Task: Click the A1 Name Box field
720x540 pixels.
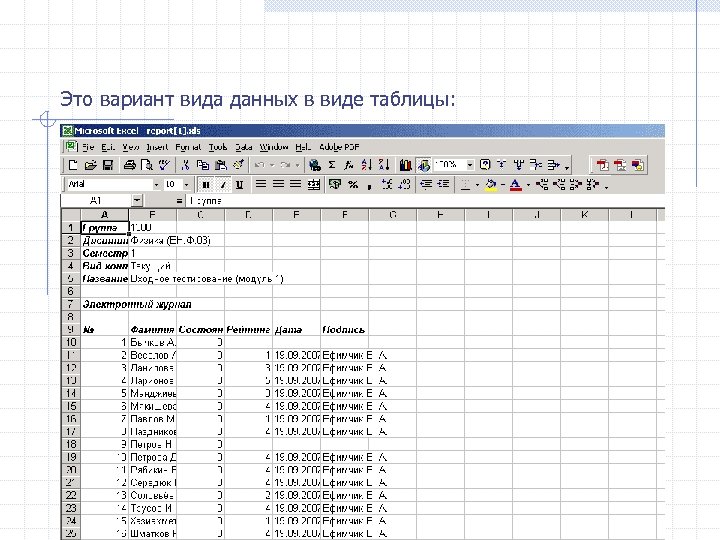Action: tap(96, 200)
